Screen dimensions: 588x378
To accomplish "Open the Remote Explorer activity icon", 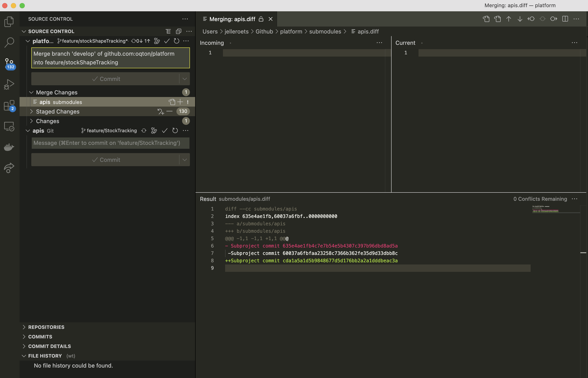I will pos(9,126).
